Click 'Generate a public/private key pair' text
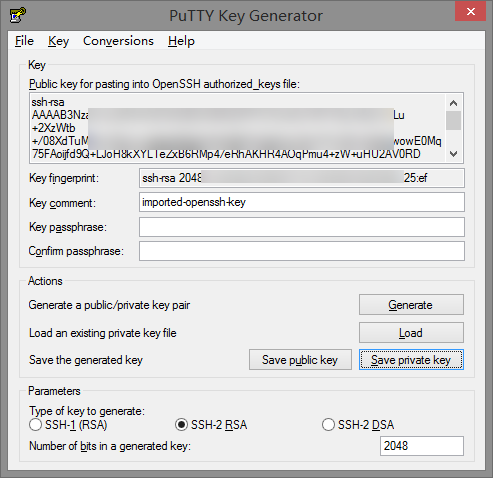This screenshot has width=493, height=478. tap(109, 305)
